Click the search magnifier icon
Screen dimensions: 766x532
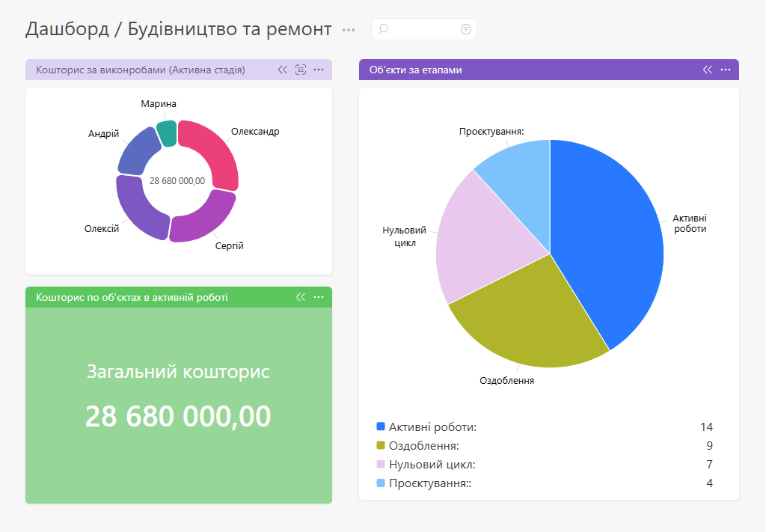384,29
